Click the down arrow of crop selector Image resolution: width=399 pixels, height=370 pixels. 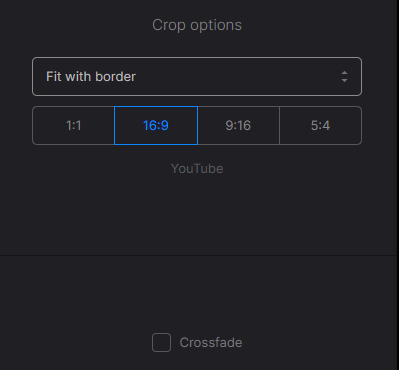[x=344, y=81]
